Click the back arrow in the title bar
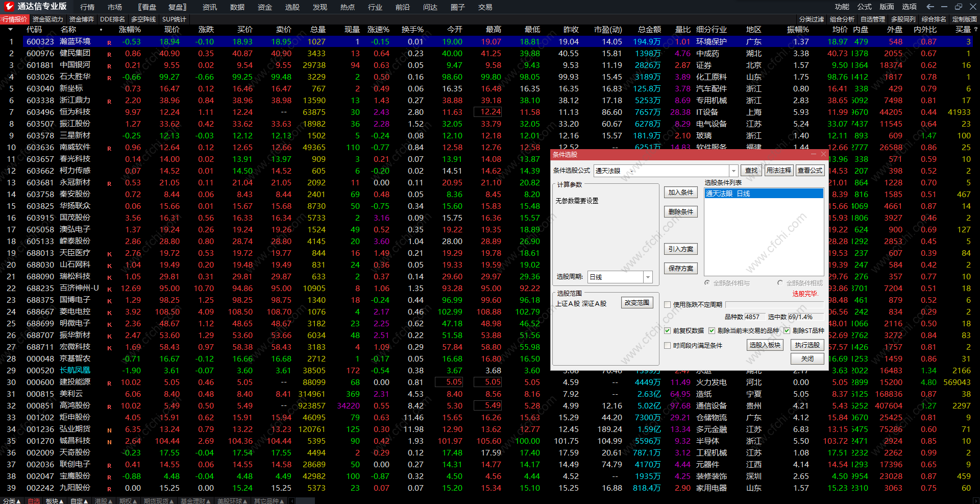Screen dimensions: 980x504 [x=929, y=7]
